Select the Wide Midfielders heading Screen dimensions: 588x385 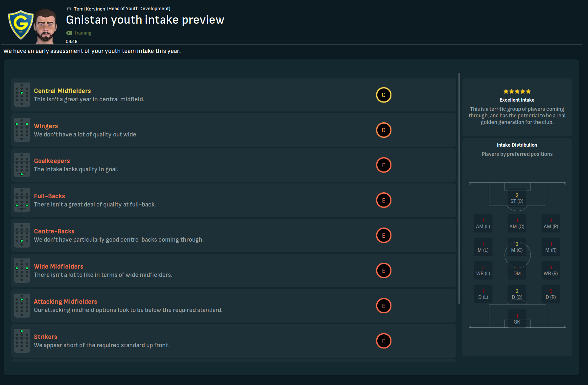tap(59, 266)
